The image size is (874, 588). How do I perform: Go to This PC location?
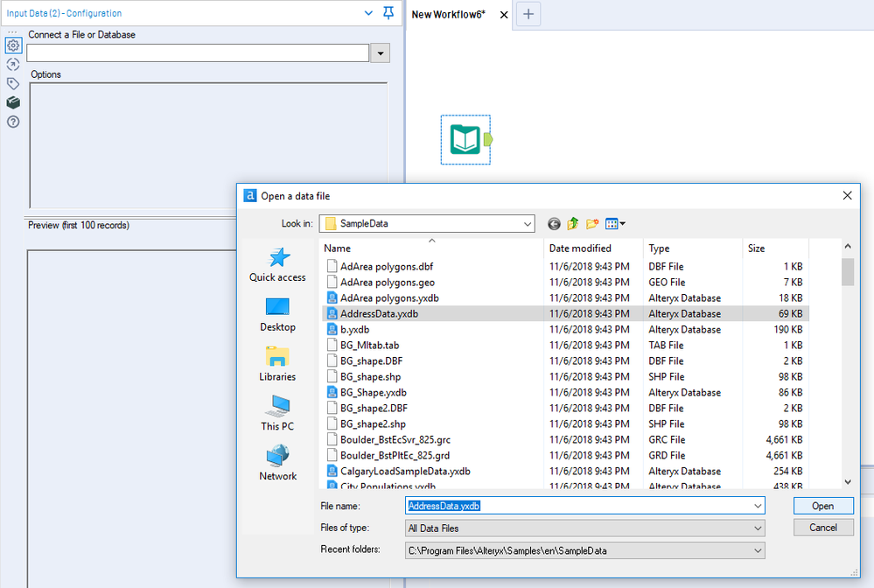(277, 414)
